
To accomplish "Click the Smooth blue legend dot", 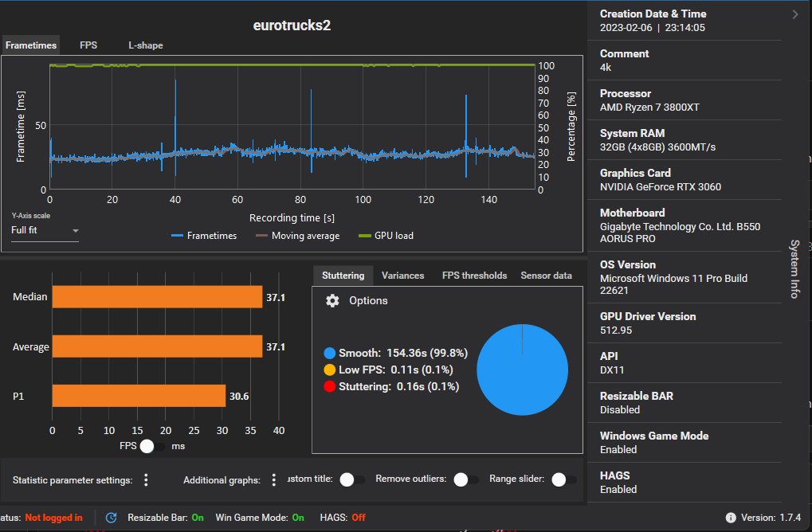I will [330, 354].
